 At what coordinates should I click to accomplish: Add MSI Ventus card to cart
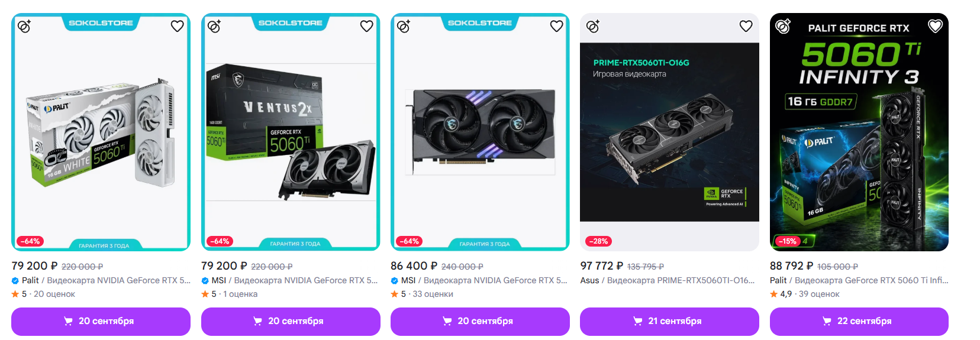pyautogui.click(x=291, y=321)
